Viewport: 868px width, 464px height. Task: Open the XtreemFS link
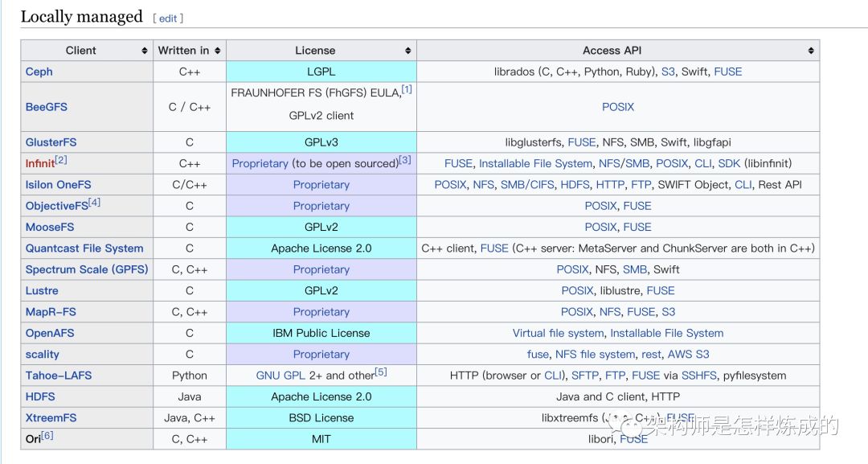[51, 417]
